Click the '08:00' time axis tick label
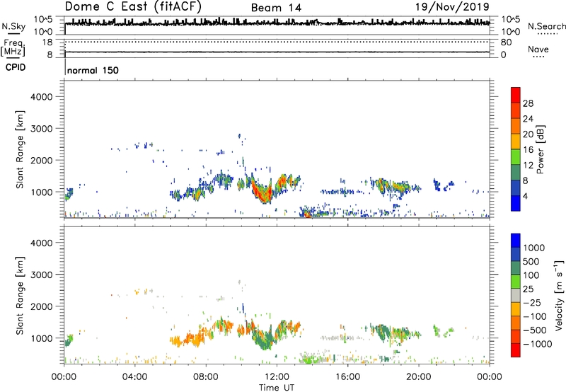 206,377
